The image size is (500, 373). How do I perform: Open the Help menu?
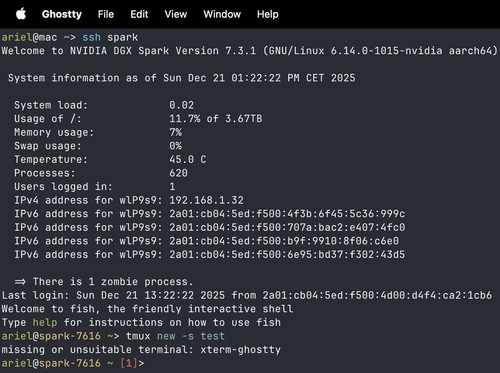pos(268,14)
